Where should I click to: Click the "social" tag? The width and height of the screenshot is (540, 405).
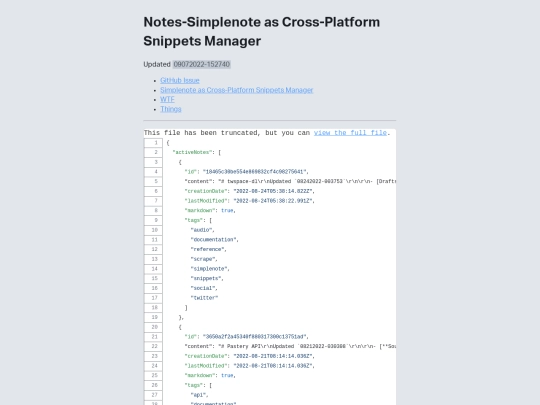[x=203, y=288]
